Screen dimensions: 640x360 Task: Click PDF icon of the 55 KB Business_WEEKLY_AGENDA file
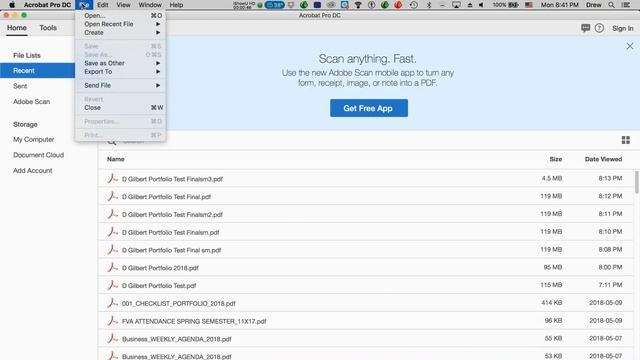pyautogui.click(x=112, y=338)
